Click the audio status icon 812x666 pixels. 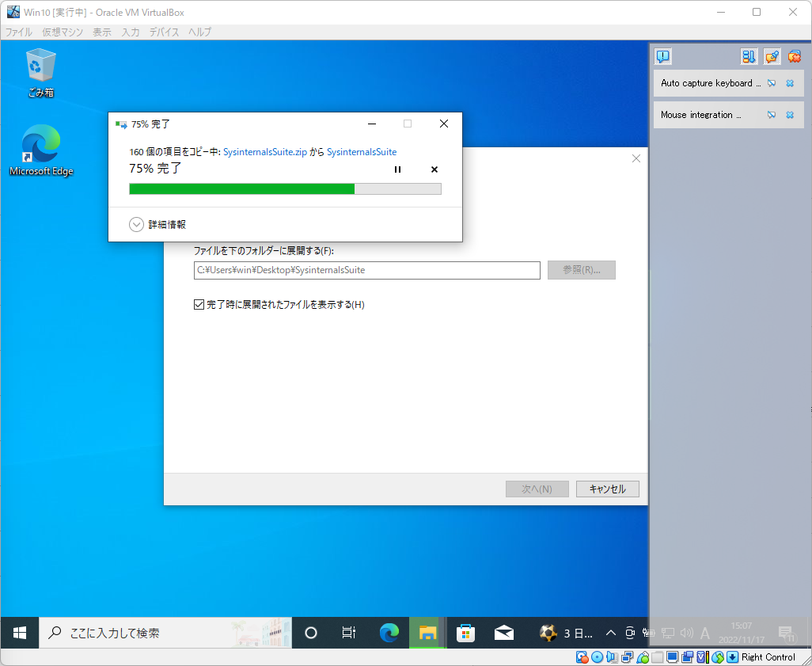pos(612,657)
